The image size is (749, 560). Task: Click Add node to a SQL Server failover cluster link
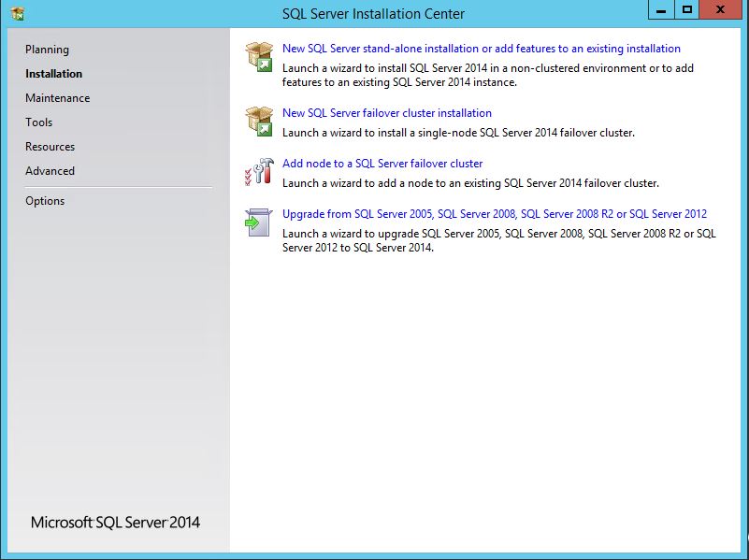[382, 164]
